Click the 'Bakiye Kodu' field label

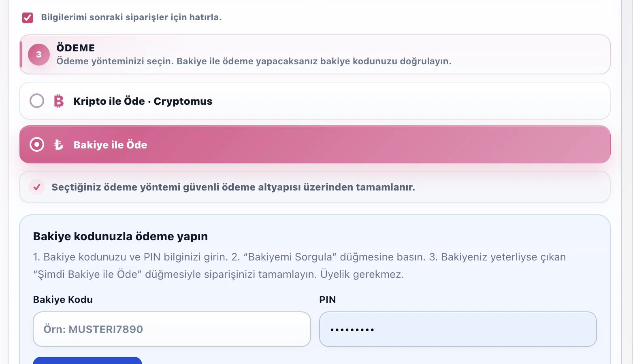[63, 300]
